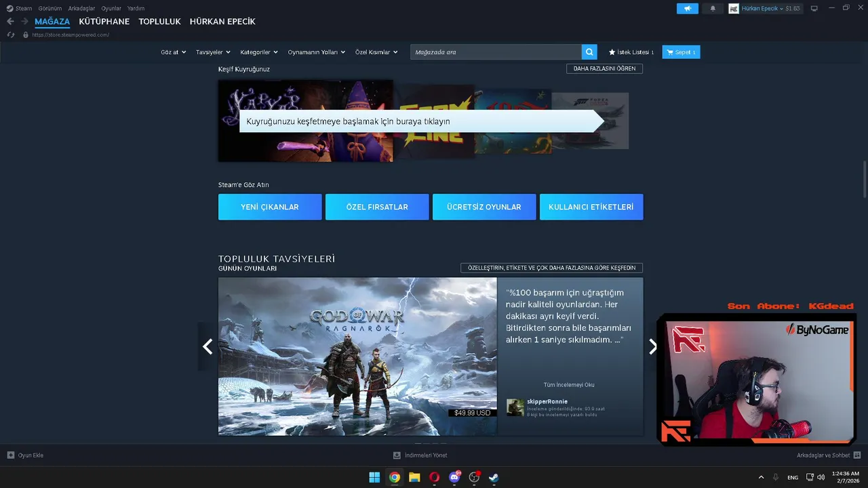Viewport: 868px width, 488px height.
Task: Open the Hürkan Epecik account dropdown
Action: pyautogui.click(x=762, y=9)
